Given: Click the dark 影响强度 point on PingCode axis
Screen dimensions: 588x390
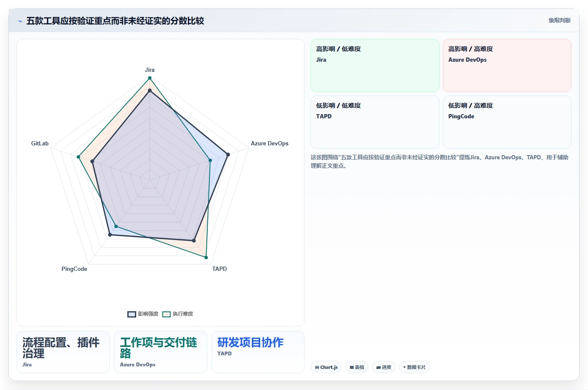Looking at the screenshot, I should click(x=110, y=235).
